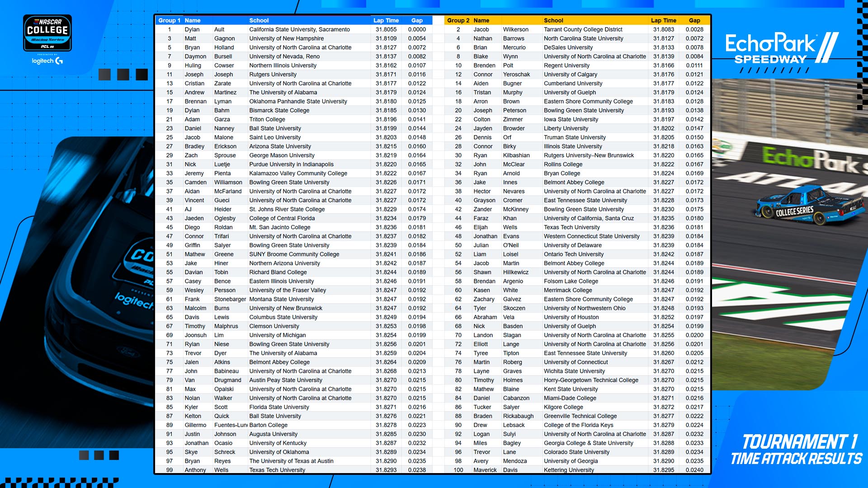
Task: Click Anthony Wells's Texas Tech University cell
Action: [277, 470]
